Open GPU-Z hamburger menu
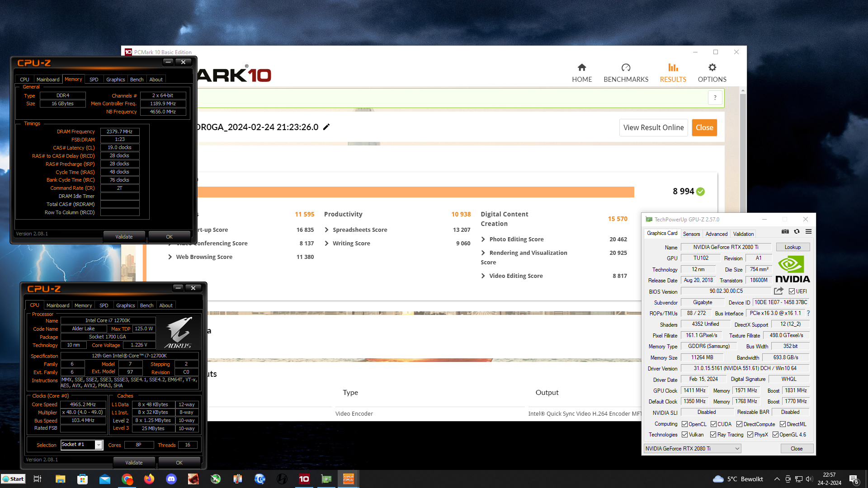 coord(808,231)
